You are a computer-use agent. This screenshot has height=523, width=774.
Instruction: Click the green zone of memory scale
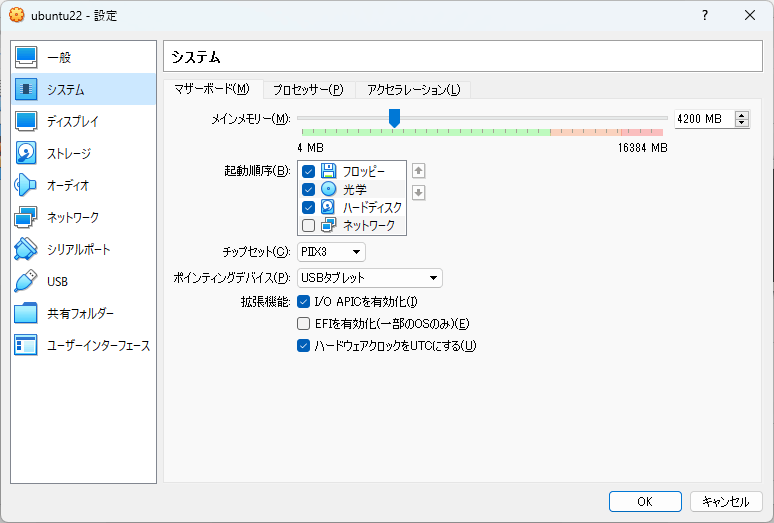click(x=426, y=132)
